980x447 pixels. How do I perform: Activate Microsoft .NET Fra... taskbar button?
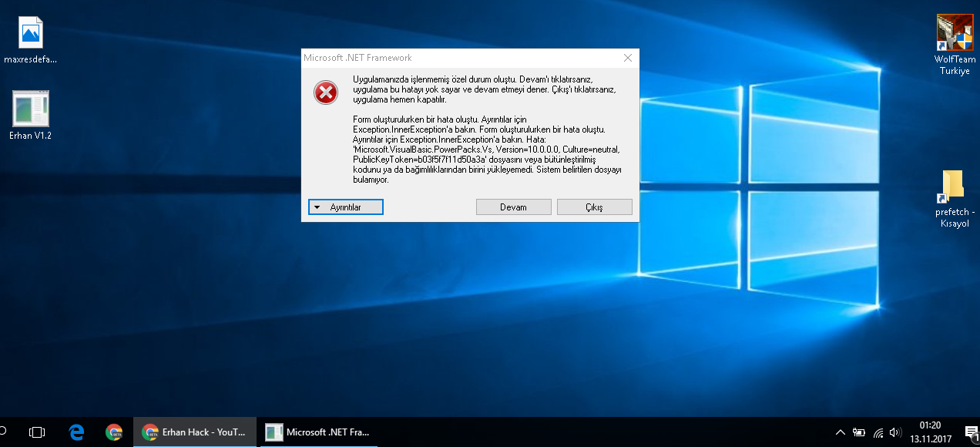[318, 432]
